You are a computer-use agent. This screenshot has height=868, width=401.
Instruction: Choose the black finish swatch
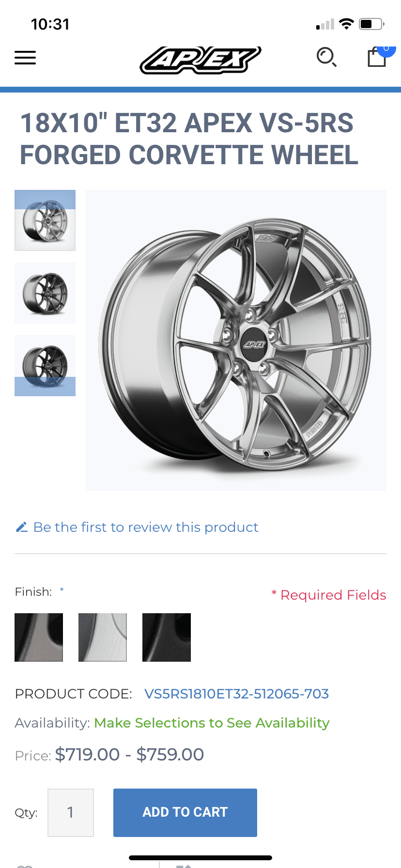[167, 637]
